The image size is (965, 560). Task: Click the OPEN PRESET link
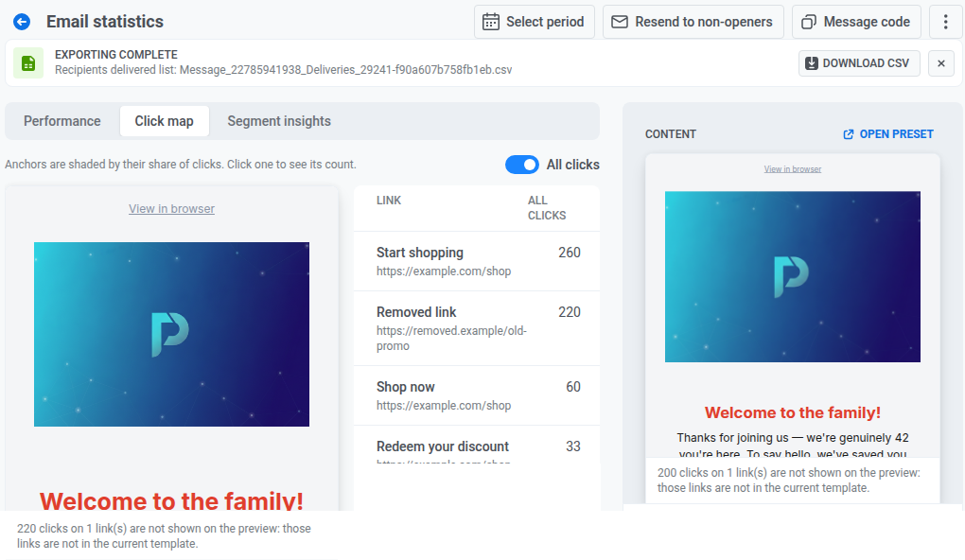click(x=888, y=133)
